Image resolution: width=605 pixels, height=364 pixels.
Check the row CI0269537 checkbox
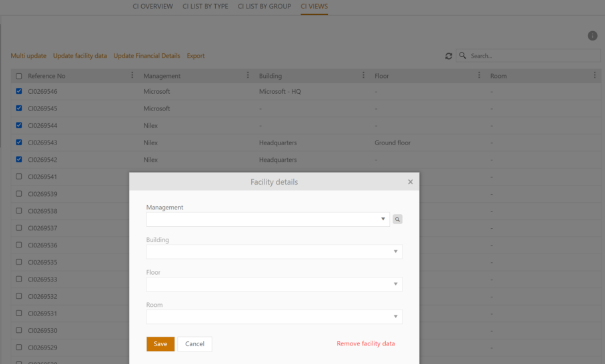point(19,228)
